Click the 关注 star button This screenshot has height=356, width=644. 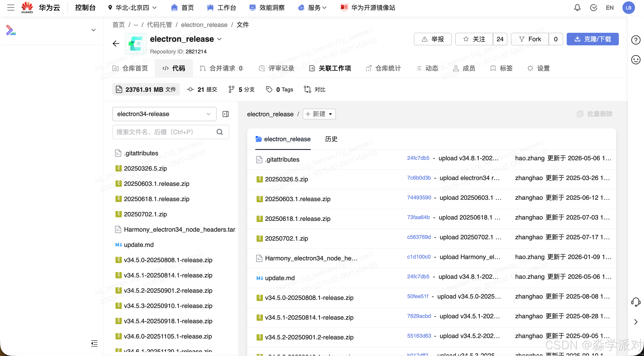click(474, 39)
